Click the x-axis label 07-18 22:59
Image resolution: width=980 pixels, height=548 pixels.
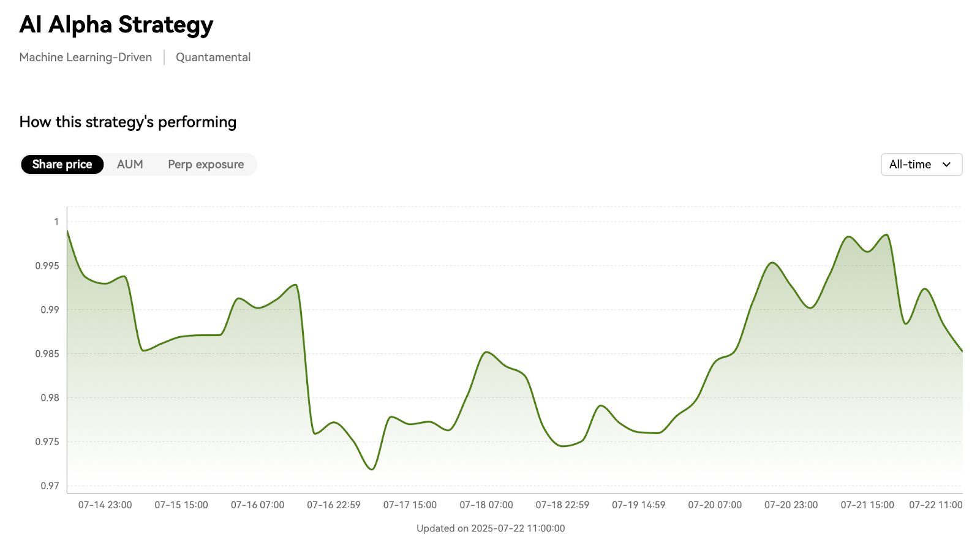click(562, 505)
